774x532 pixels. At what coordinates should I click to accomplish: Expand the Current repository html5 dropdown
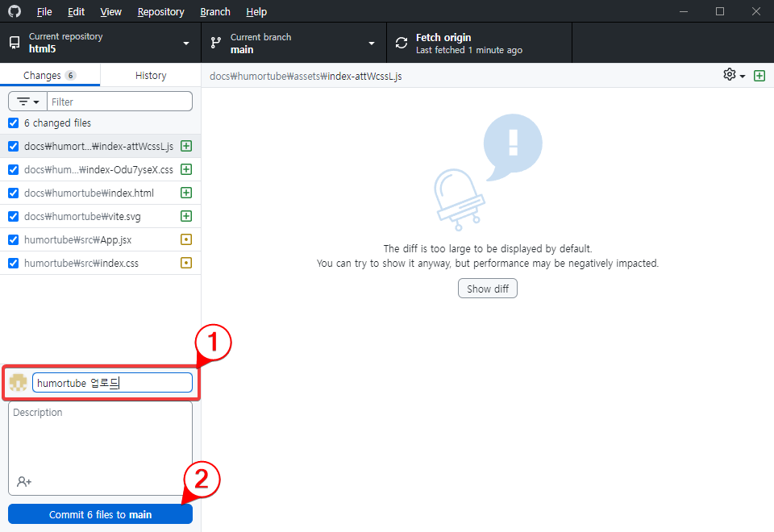tap(100, 44)
